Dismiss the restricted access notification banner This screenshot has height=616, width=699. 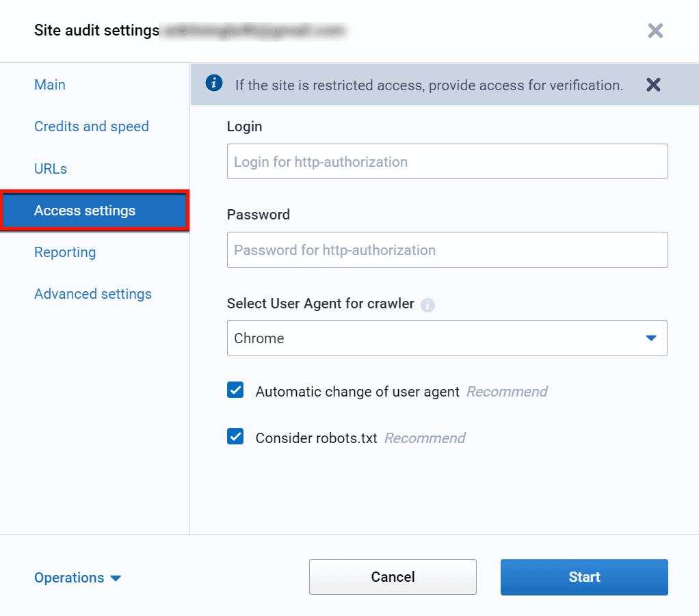click(x=653, y=84)
